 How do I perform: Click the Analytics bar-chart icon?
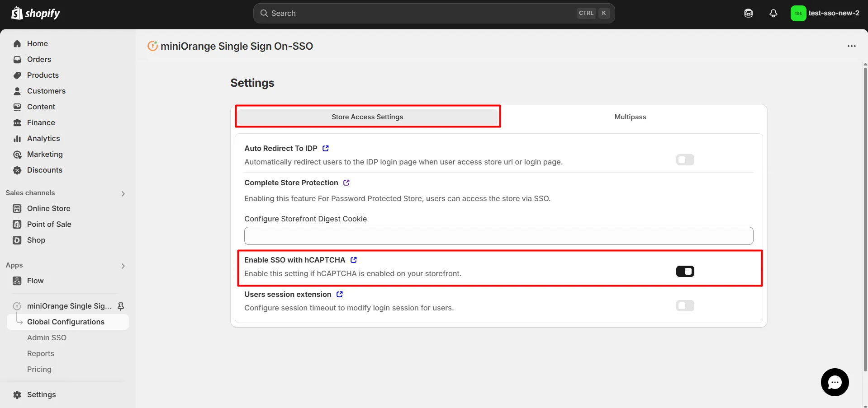(x=17, y=139)
